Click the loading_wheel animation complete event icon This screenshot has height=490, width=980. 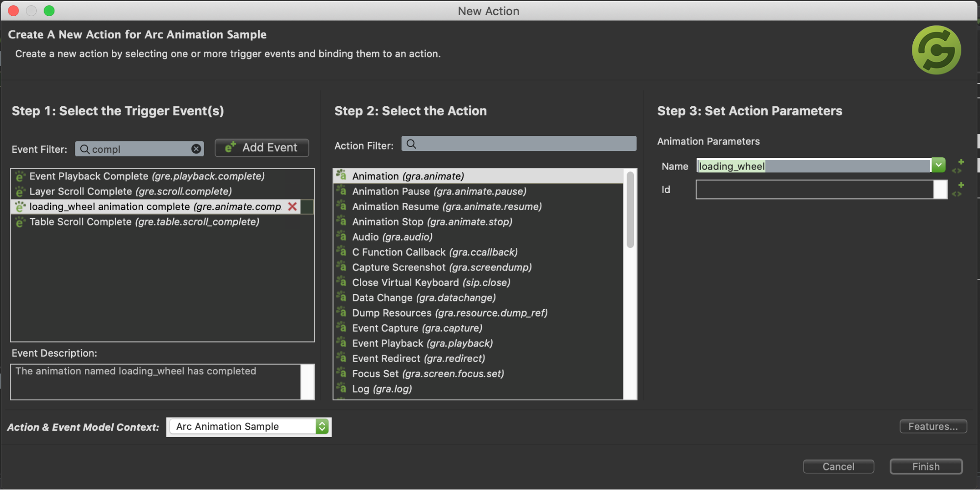[x=20, y=207]
